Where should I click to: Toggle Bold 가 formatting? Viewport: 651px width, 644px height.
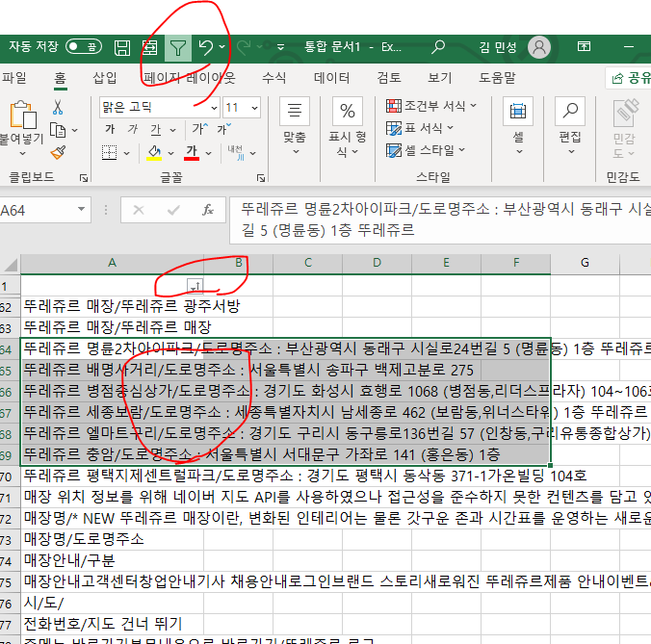pos(110,129)
